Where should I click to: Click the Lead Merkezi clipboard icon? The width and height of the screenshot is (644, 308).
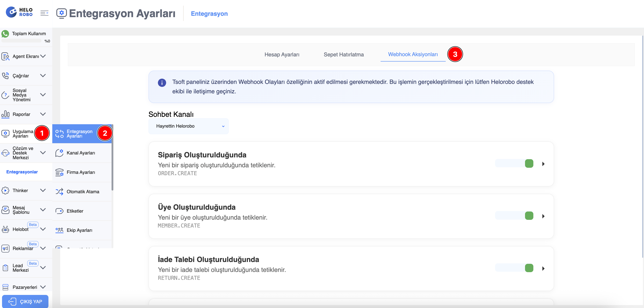pyautogui.click(x=5, y=268)
